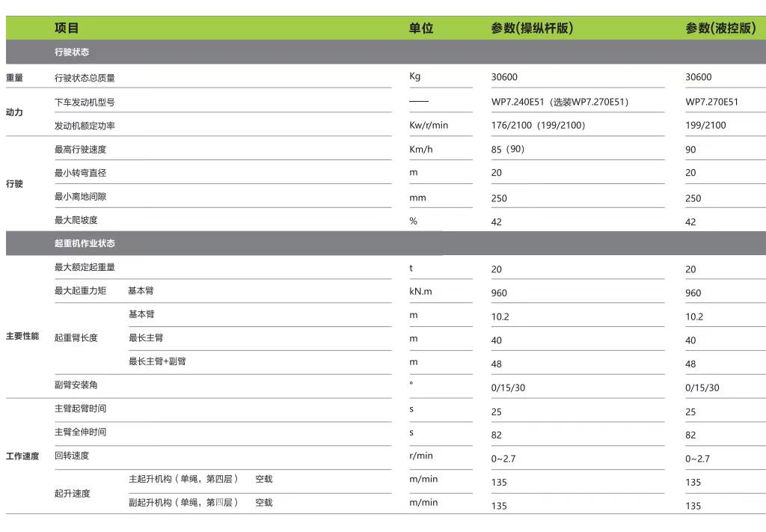766x532 pixels.
Task: Click the Km/h unit cell
Action: [420, 150]
